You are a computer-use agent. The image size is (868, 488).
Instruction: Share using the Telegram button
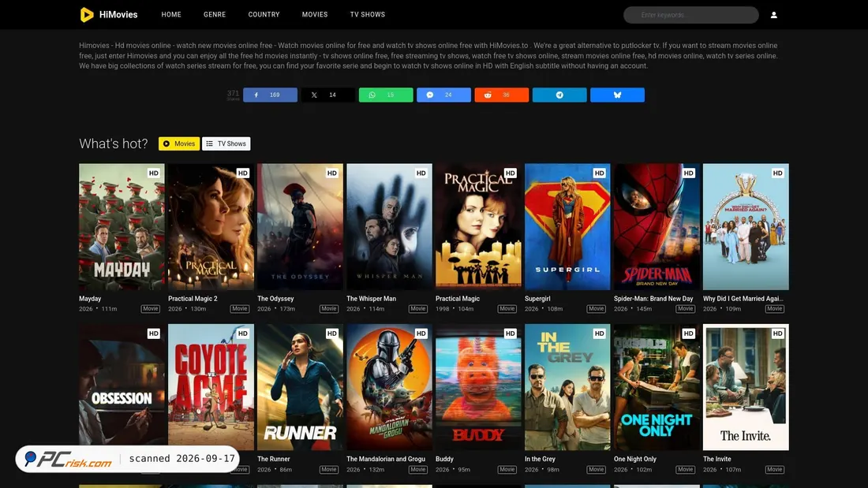coord(559,95)
